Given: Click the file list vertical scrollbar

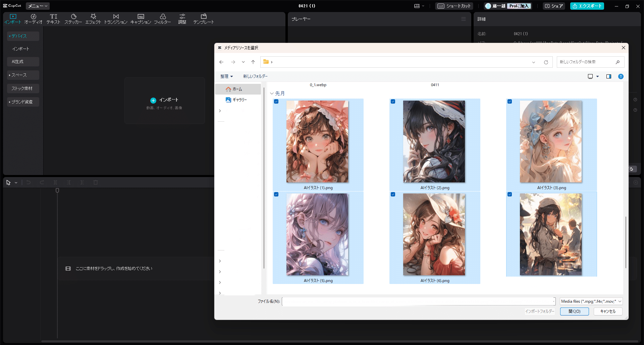Looking at the screenshot, I should (x=626, y=242).
